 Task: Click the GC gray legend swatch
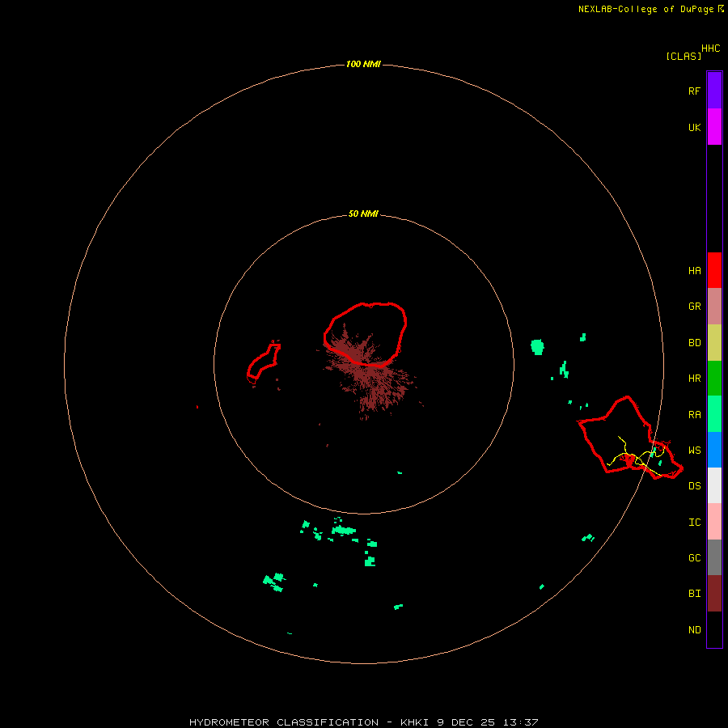(714, 557)
